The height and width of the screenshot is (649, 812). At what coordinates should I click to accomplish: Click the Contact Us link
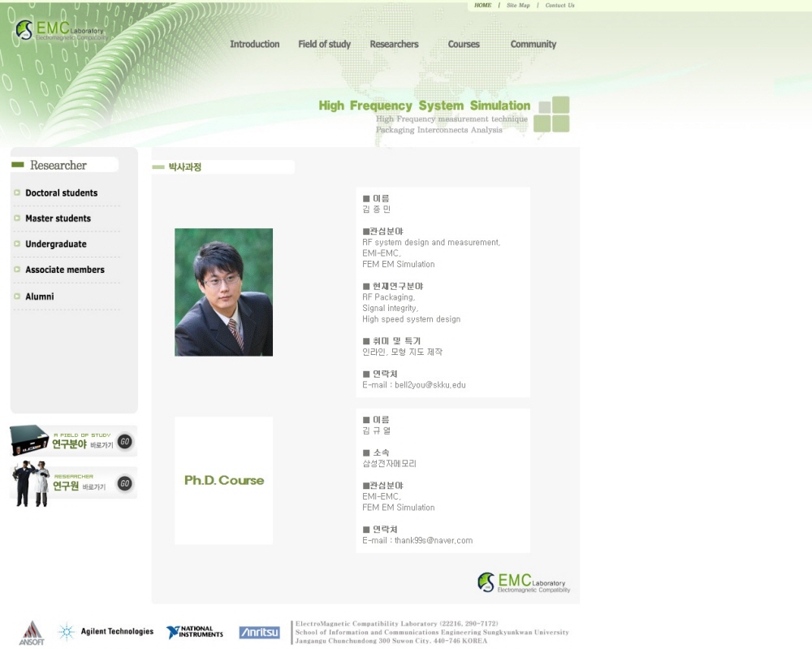(559, 6)
